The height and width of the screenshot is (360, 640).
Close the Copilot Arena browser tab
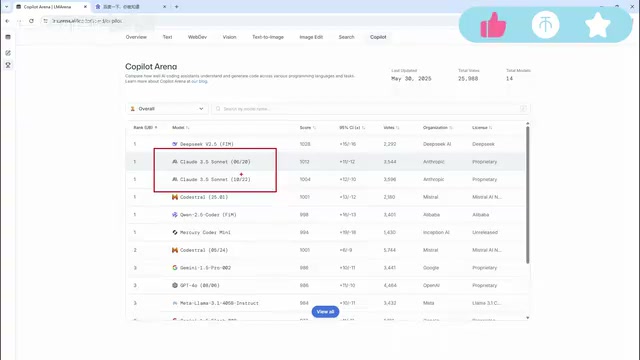85,7
